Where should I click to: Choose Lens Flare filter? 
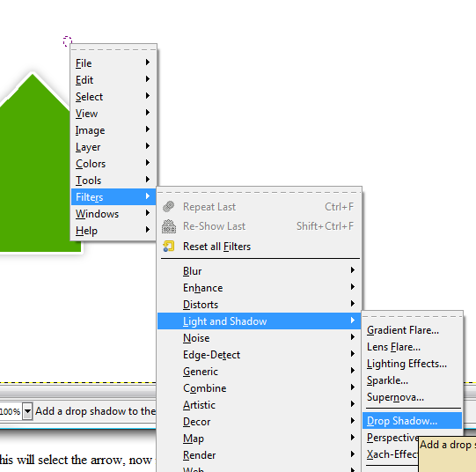(x=413, y=347)
